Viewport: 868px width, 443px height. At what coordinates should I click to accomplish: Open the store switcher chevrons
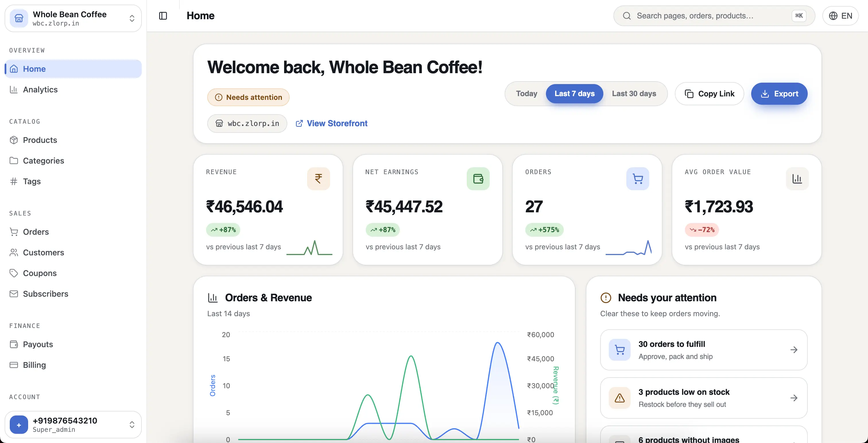(132, 18)
